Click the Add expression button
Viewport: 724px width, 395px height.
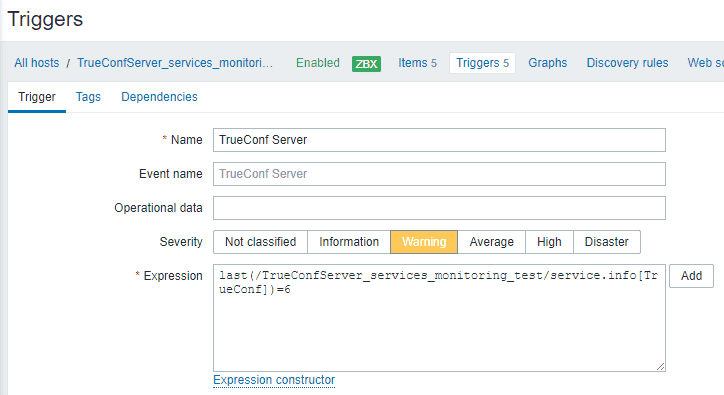point(691,276)
